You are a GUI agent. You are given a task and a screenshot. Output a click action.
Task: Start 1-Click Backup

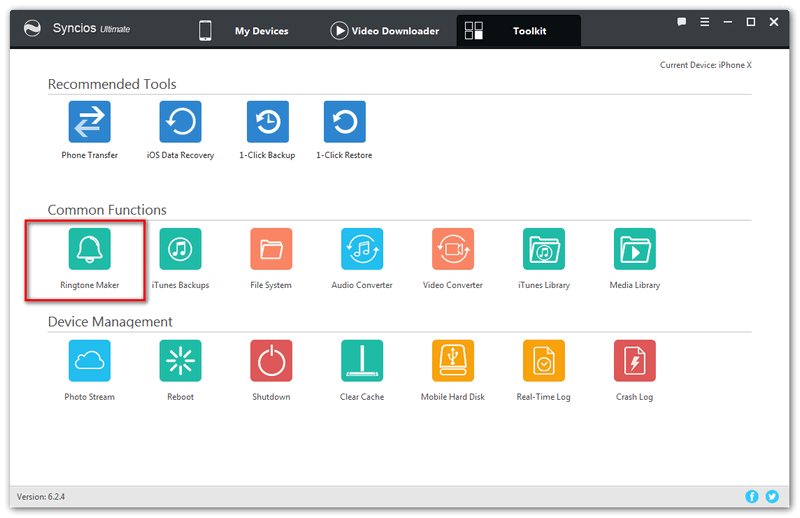tap(267, 122)
